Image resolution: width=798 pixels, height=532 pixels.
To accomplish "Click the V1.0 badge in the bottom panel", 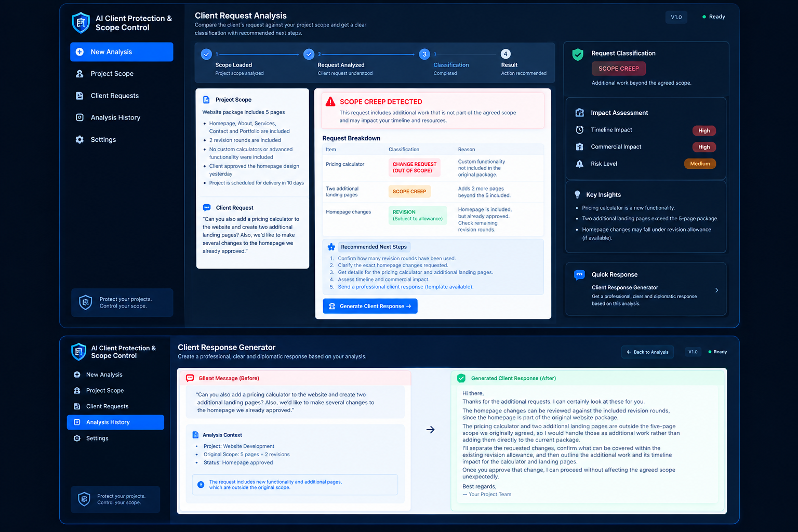I will pyautogui.click(x=693, y=352).
